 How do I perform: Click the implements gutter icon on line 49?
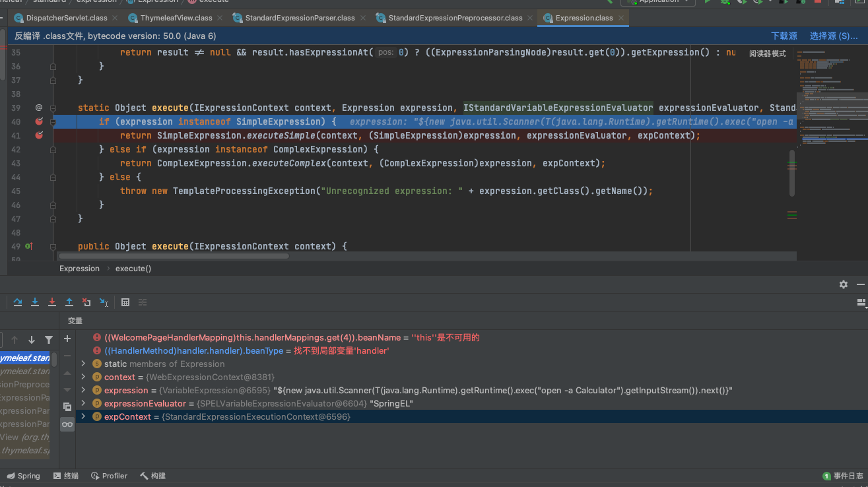click(28, 246)
